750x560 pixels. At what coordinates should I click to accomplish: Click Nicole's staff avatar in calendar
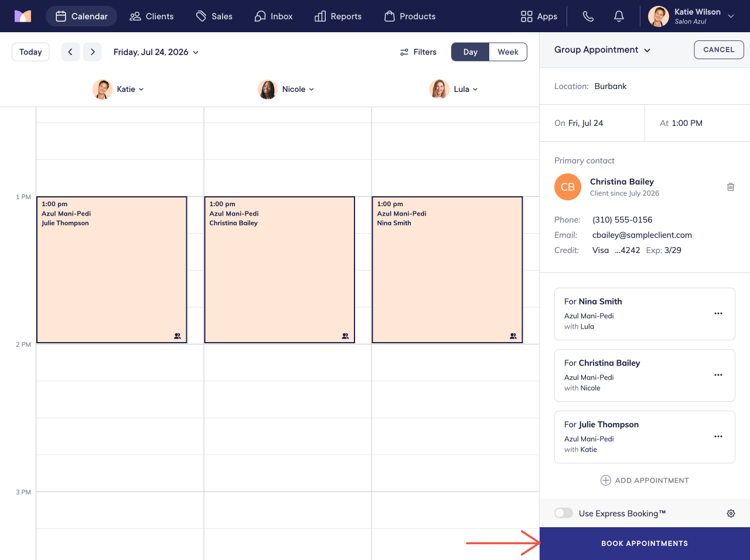coord(268,90)
